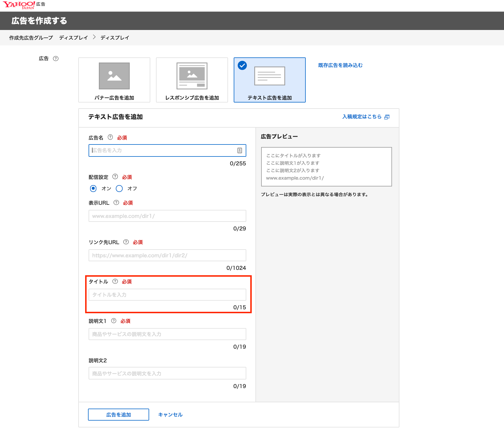504x436 pixels.
Task: Open the help tooltip for 表示URL
Action: tap(116, 202)
